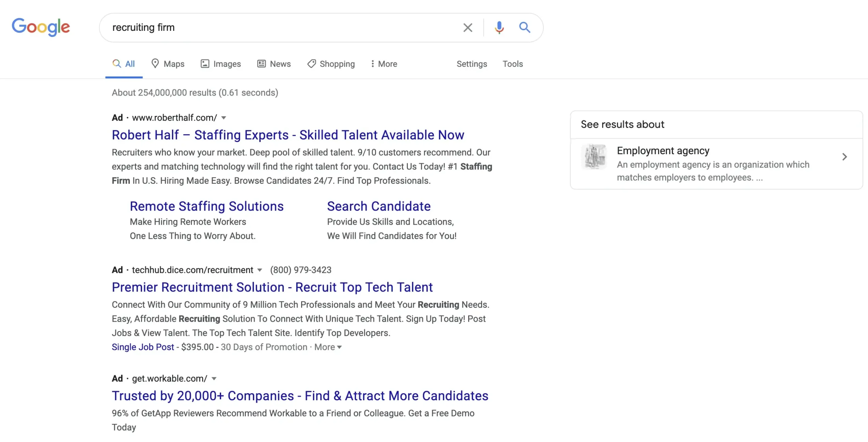Expand the get.workable.com ad info arrow
This screenshot has width=868, height=442.
[214, 379]
